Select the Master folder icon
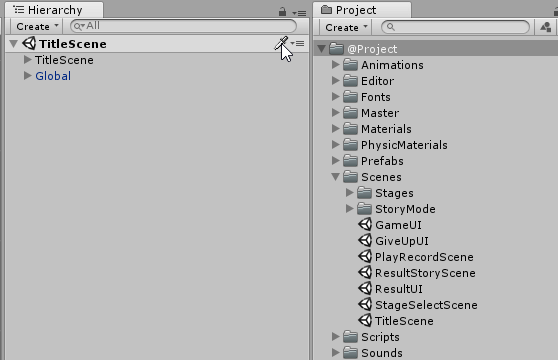The height and width of the screenshot is (360, 558). pyautogui.click(x=351, y=113)
